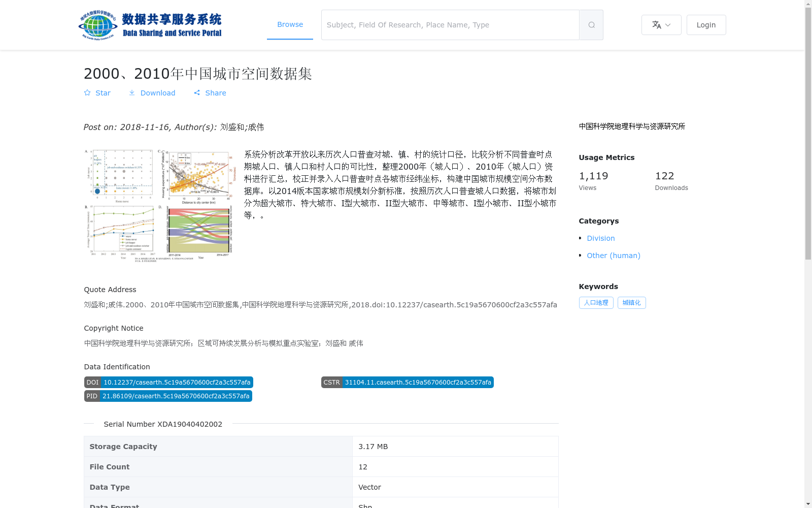Viewport: 812px width, 508px height.
Task: Open the Division category link
Action: 601,238
